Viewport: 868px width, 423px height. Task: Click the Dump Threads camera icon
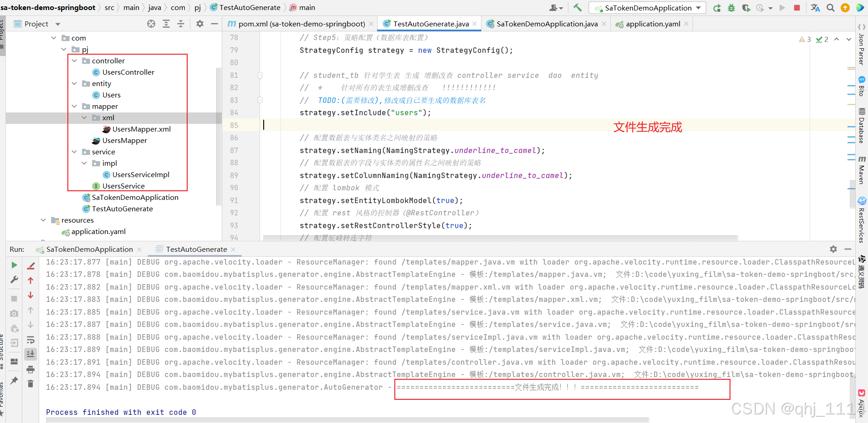(14, 313)
